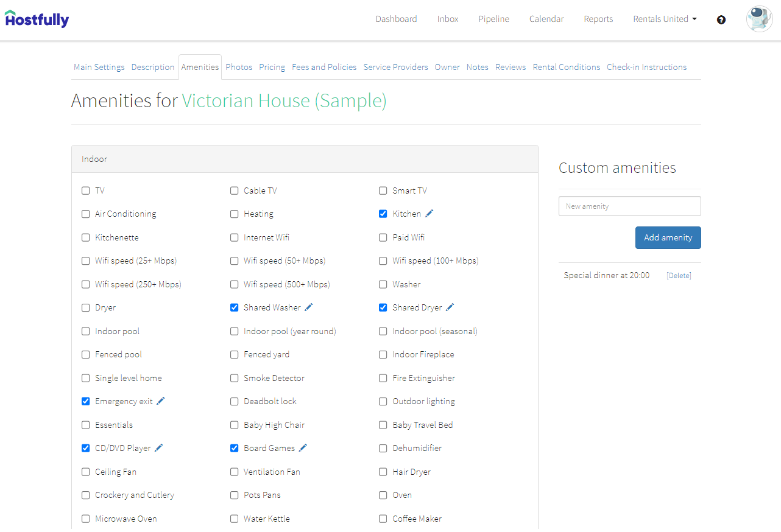Open the astronaut profile avatar
The width and height of the screenshot is (781, 532).
[759, 19]
